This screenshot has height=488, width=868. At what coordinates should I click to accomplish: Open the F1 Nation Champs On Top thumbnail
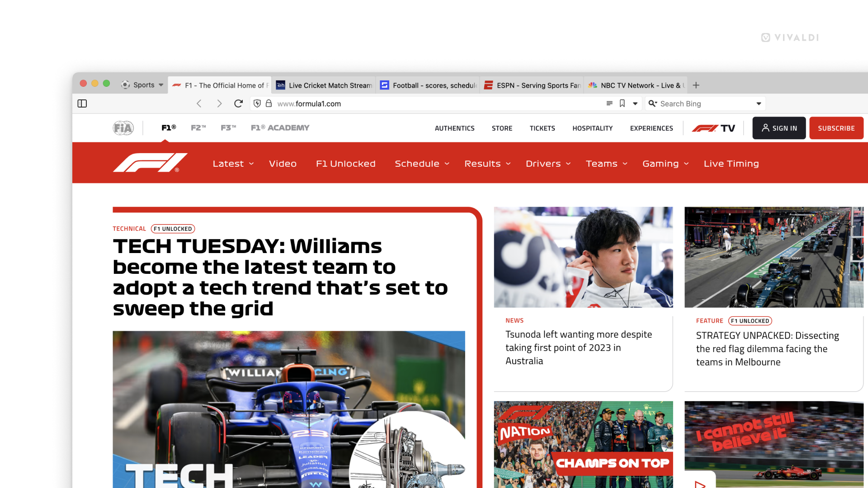583,445
